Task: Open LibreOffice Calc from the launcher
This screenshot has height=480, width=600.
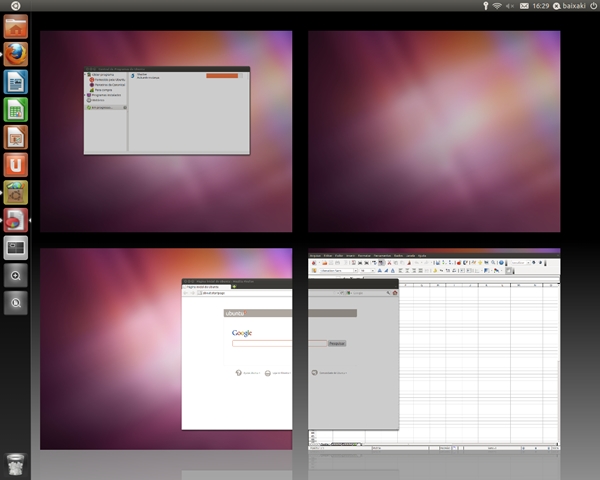Action: click(15, 109)
